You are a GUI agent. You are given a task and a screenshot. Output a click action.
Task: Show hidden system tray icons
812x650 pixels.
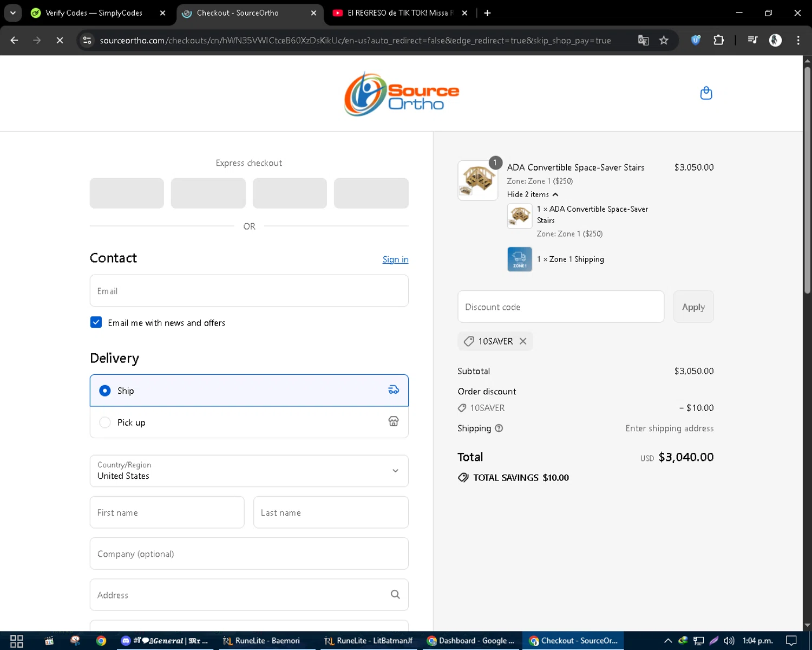pyautogui.click(x=668, y=641)
